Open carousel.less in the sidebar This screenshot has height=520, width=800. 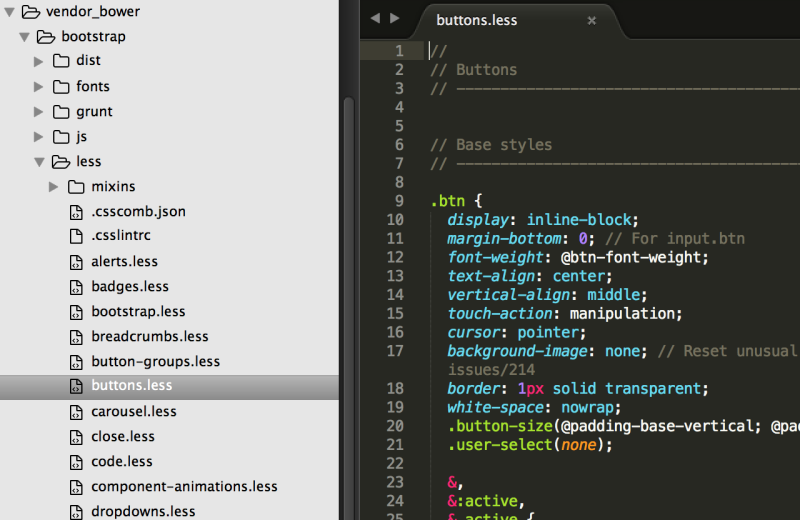pyautogui.click(x=134, y=412)
